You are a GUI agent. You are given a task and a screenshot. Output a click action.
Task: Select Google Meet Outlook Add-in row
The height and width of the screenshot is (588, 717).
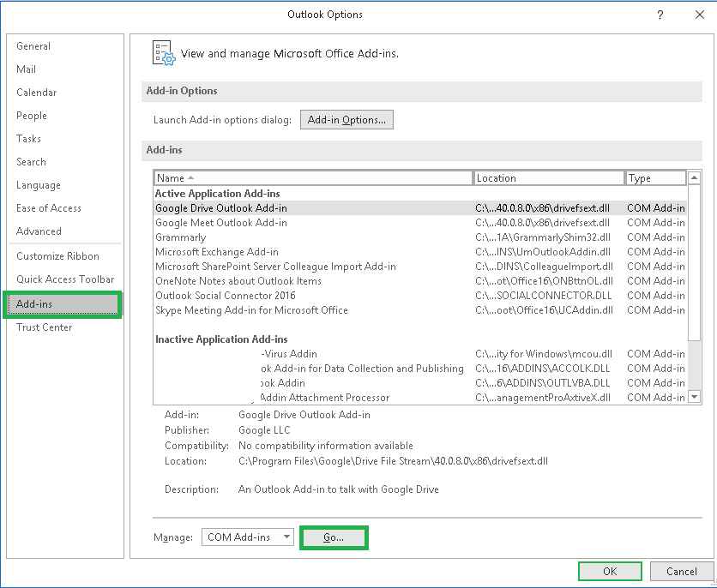[x=419, y=223]
